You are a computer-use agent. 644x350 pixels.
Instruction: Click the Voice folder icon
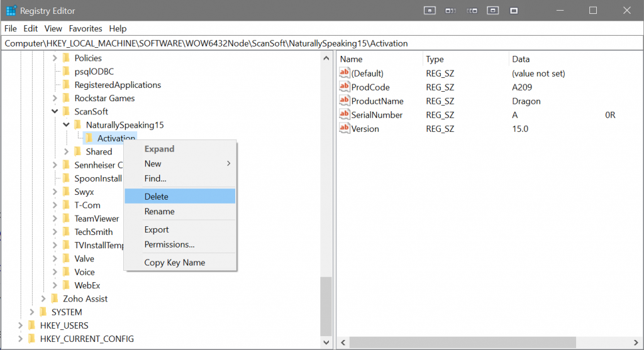(x=66, y=272)
